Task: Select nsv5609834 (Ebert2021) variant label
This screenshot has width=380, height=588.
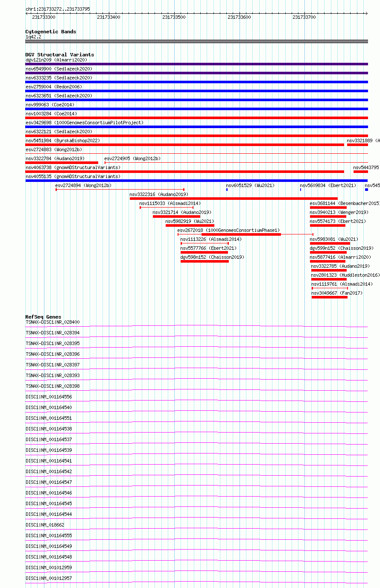Action: (x=327, y=185)
